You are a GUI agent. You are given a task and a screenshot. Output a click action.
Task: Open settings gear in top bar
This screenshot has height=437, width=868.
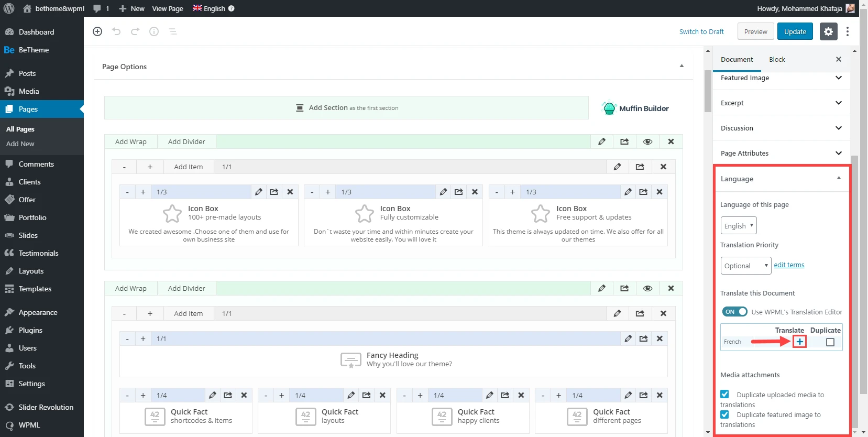coord(828,31)
